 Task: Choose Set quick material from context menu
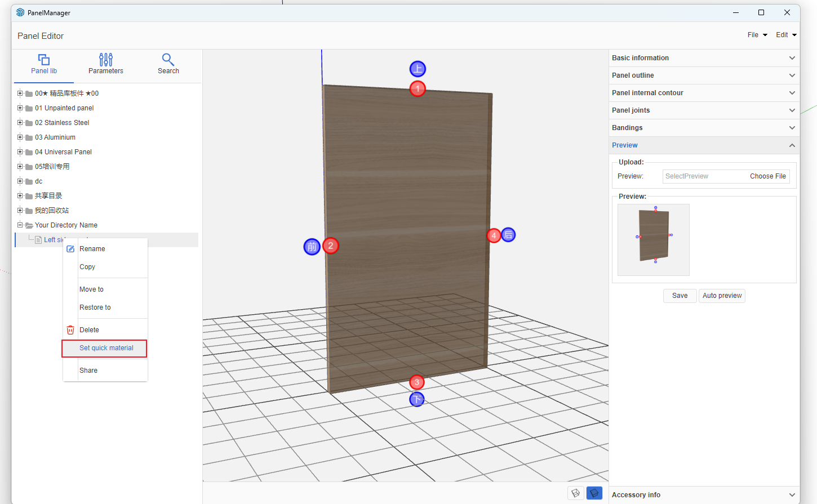(x=106, y=348)
